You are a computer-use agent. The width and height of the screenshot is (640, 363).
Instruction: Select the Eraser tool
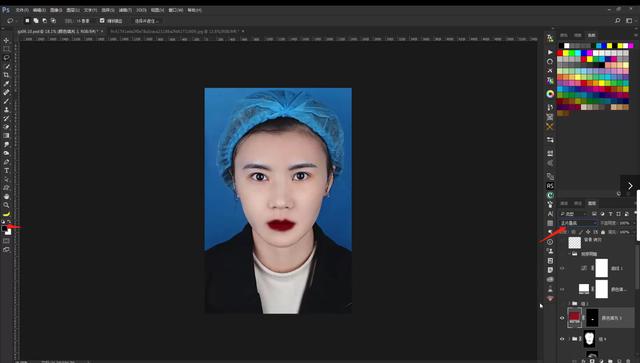6,127
